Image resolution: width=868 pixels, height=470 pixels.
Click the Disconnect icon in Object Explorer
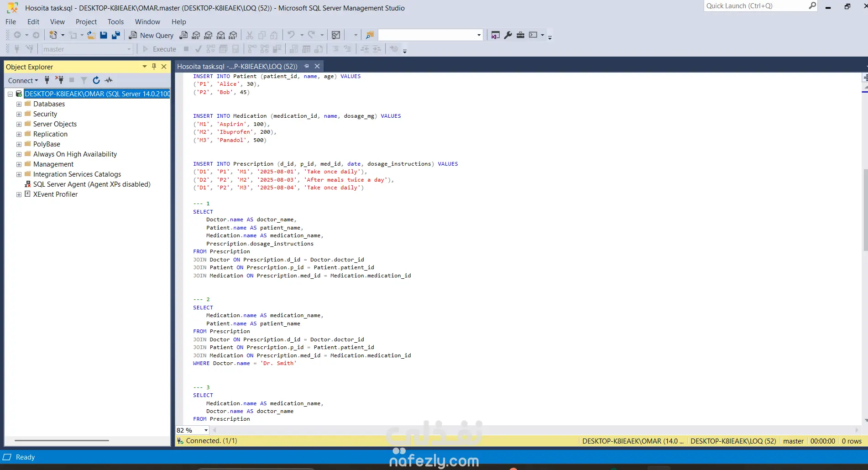click(x=59, y=80)
